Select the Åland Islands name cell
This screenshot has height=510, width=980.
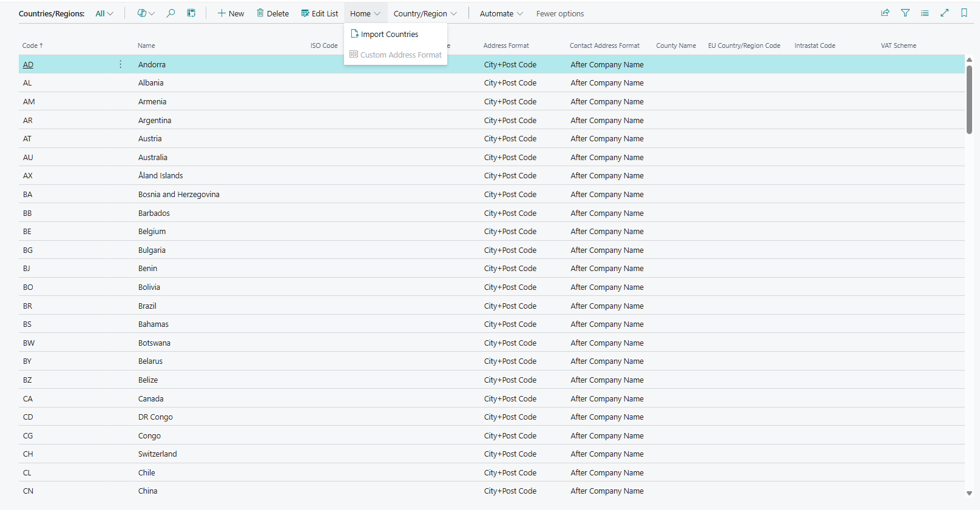click(160, 176)
